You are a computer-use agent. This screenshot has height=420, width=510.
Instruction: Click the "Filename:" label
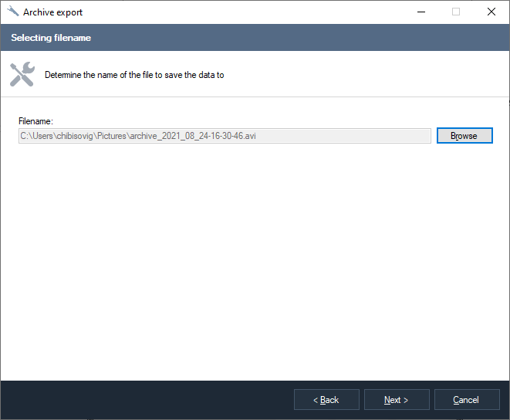(35, 121)
